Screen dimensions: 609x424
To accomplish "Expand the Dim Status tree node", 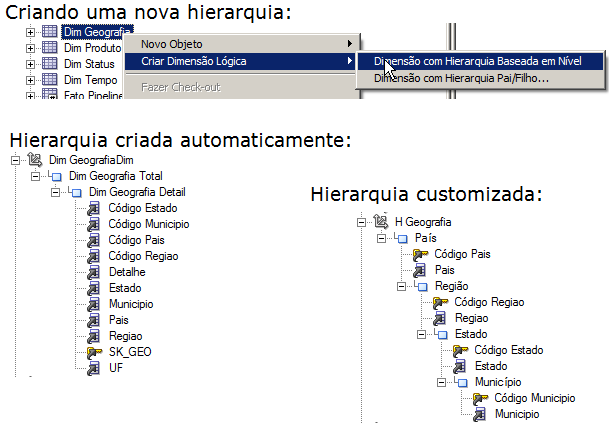I will 30,63.
